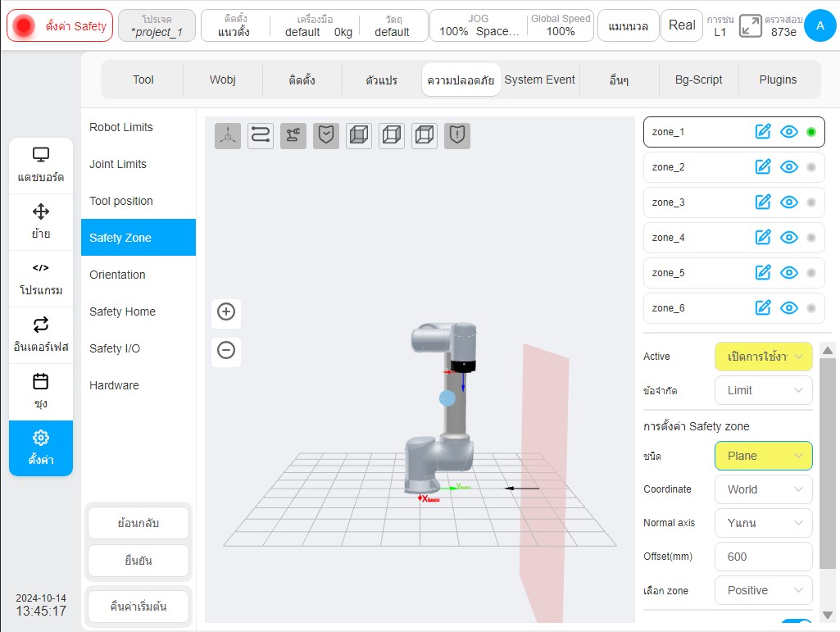Viewport: 840px width, 632px height.
Task: Open the Normal axis dropdown
Action: pos(764,523)
